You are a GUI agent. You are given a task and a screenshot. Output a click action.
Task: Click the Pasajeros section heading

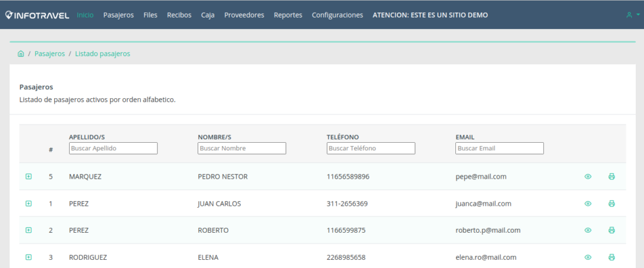click(36, 87)
